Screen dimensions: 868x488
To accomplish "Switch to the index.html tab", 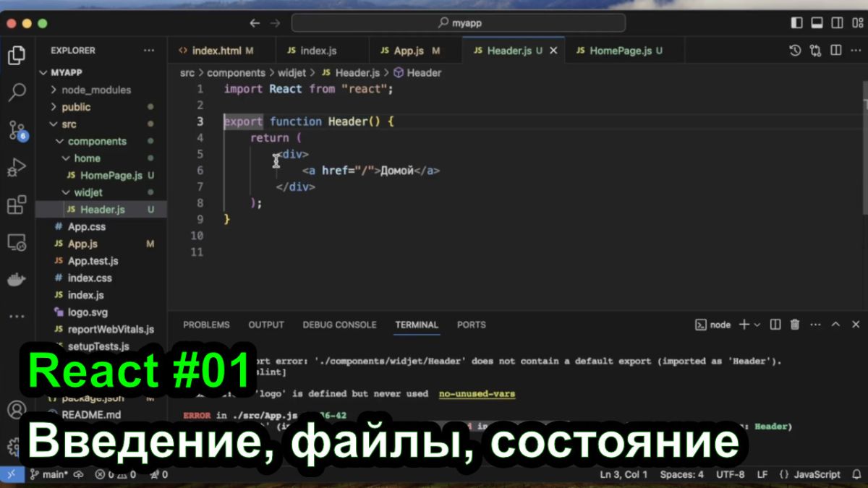I will click(x=221, y=51).
